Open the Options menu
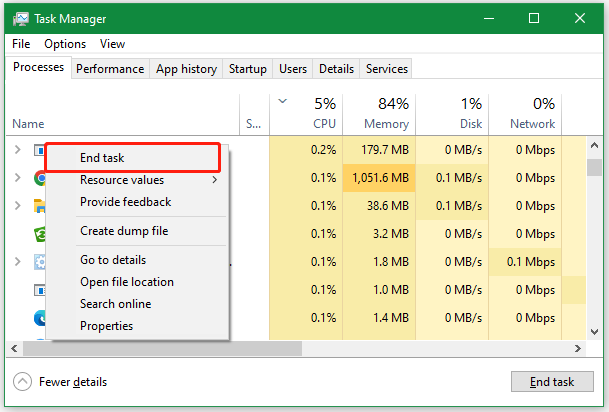Screen dimensions: 609x412 point(65,44)
